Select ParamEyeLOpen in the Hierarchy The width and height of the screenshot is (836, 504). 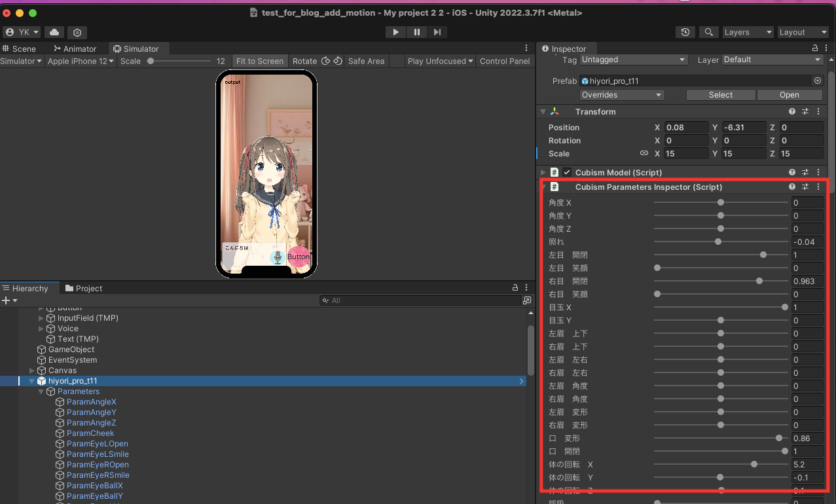[x=96, y=443]
